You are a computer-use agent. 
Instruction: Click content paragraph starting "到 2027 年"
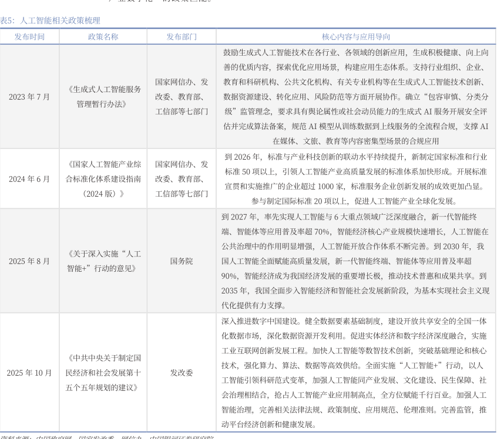click(355, 261)
